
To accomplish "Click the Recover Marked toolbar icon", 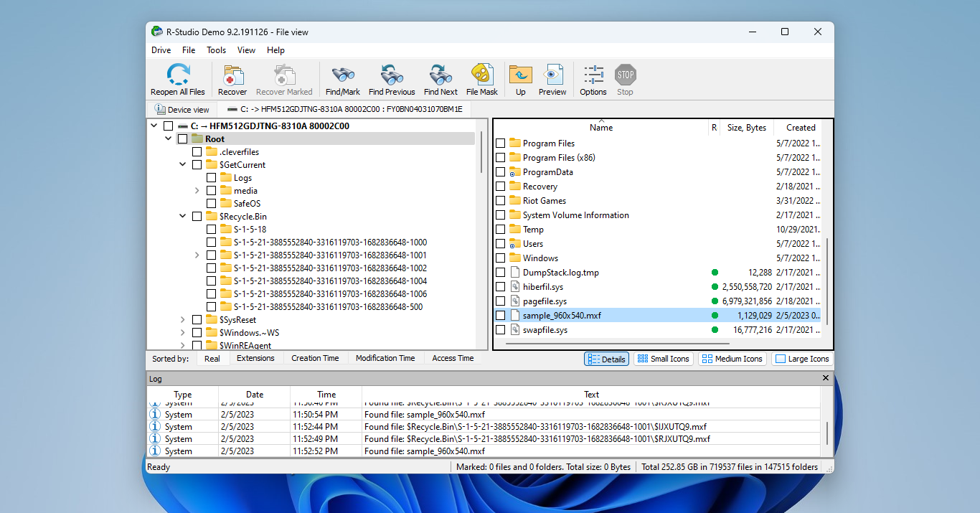I will click(x=284, y=75).
